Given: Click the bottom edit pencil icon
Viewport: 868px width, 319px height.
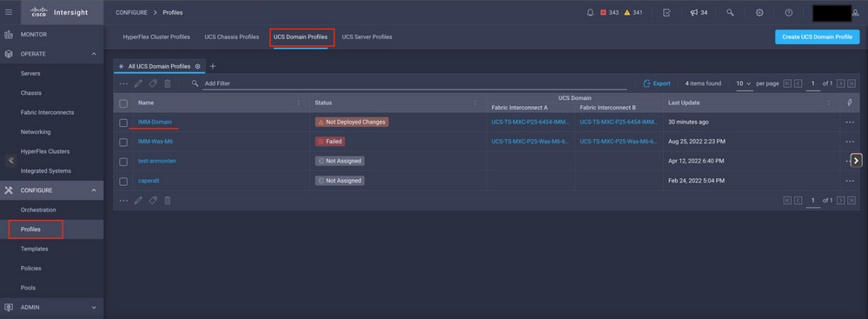Looking at the screenshot, I should click(138, 200).
